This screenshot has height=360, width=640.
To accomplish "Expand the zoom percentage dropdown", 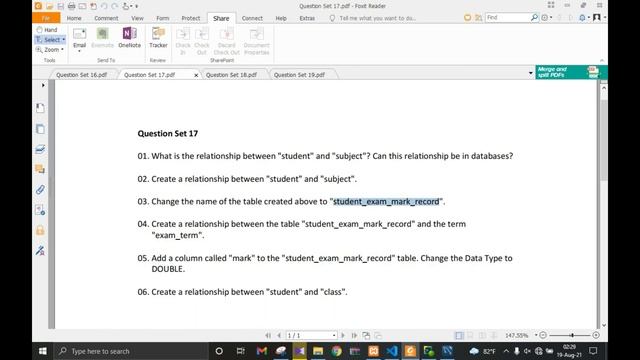I will pos(536,335).
